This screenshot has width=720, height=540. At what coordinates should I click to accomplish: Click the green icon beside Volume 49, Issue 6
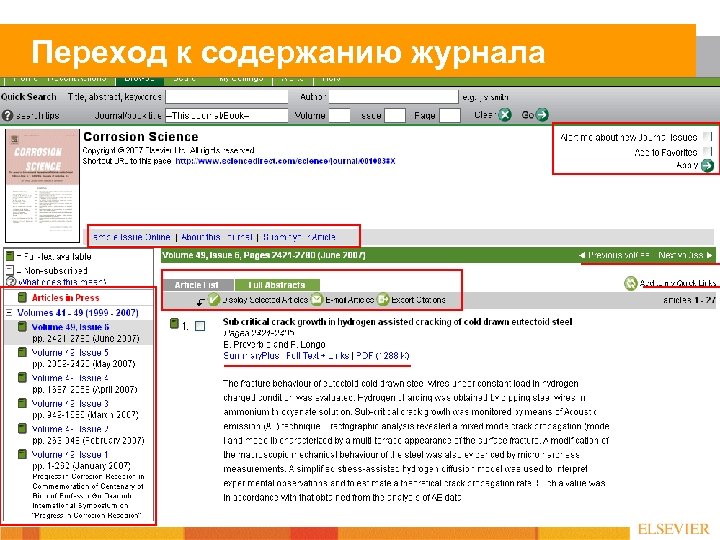click(22, 326)
